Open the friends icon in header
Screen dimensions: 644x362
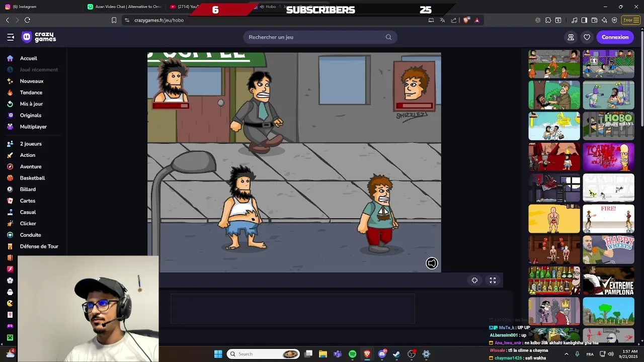571,37
